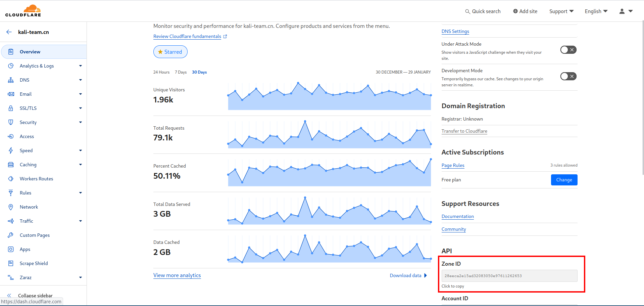
Task: Expand the Caching submenu arrow
Action: tap(81, 165)
